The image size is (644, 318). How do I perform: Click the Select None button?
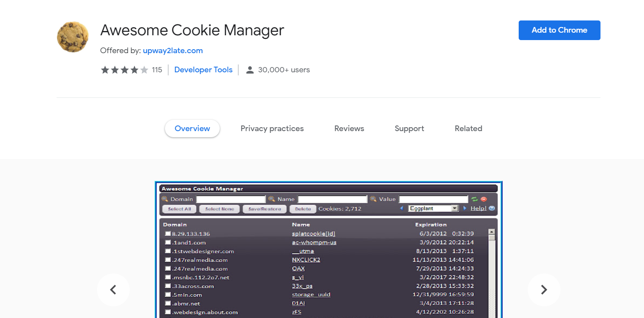[219, 209]
